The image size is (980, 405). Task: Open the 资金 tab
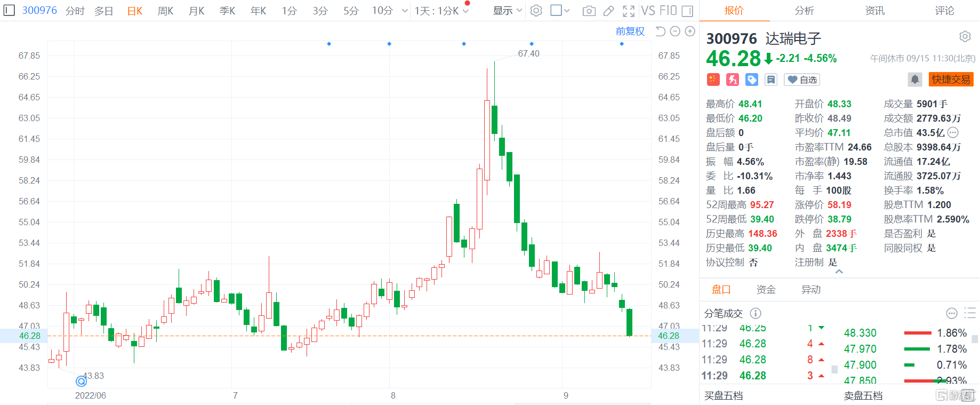(766, 289)
